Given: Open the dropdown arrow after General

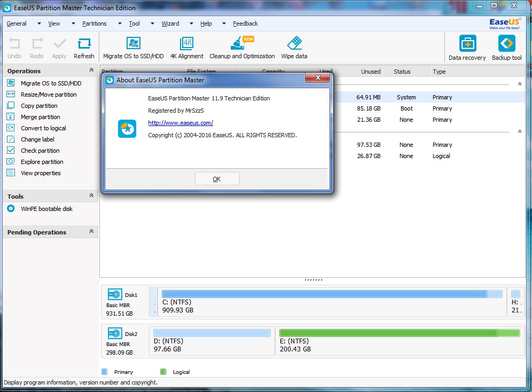Looking at the screenshot, I should click(39, 23).
